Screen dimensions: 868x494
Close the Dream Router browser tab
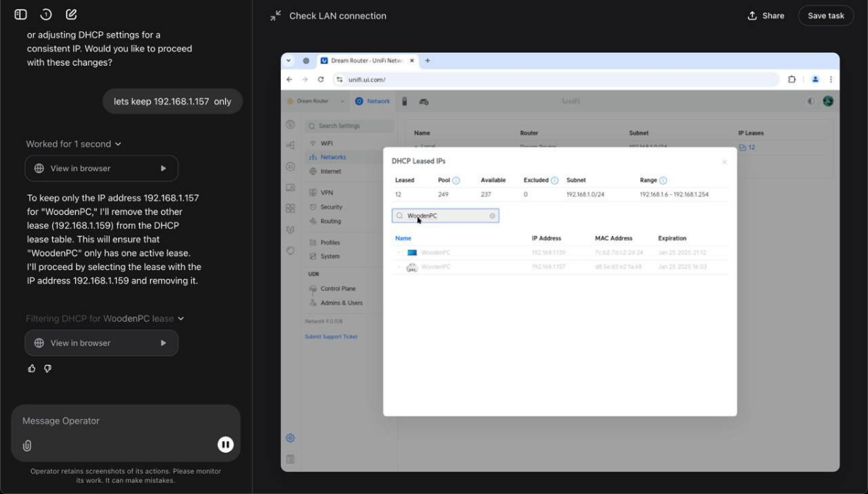[x=412, y=61]
